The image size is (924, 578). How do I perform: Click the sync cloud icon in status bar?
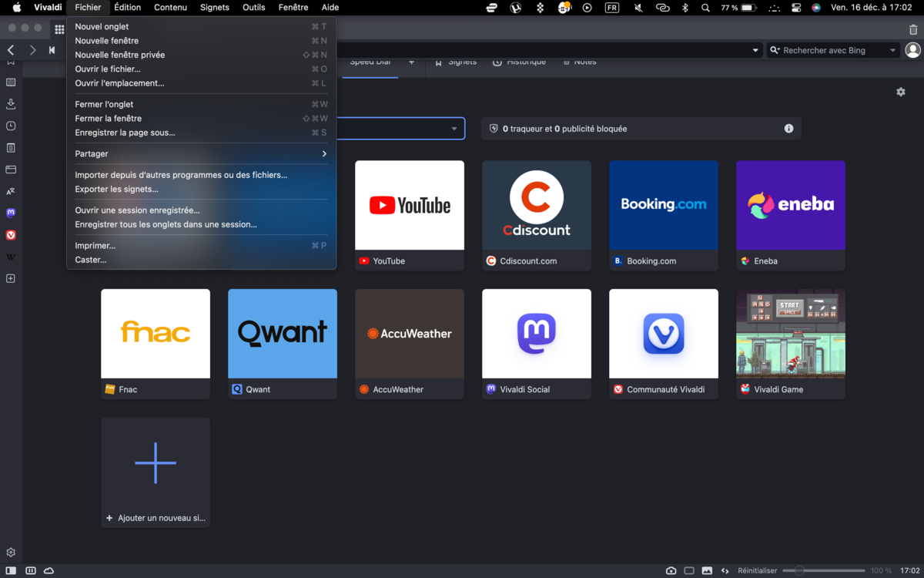pyautogui.click(x=49, y=571)
